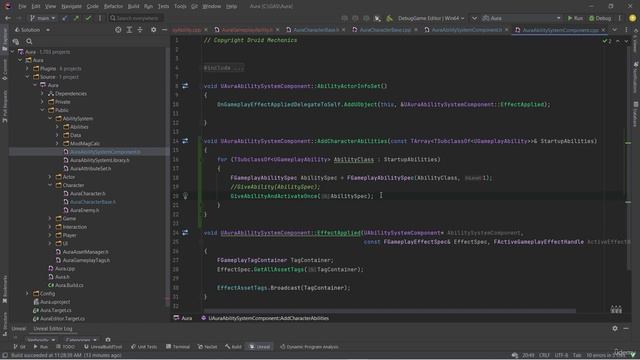
Task: Click the build solution hammer icon
Action: (389, 18)
